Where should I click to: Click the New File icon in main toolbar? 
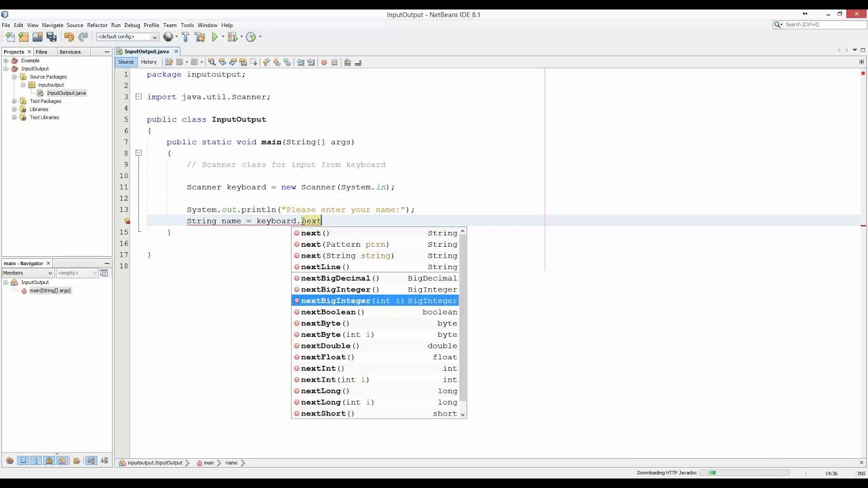pyautogui.click(x=10, y=37)
